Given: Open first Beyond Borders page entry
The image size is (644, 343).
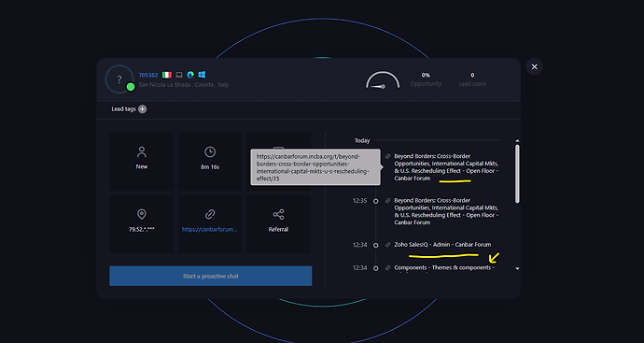Looking at the screenshot, I should click(446, 167).
